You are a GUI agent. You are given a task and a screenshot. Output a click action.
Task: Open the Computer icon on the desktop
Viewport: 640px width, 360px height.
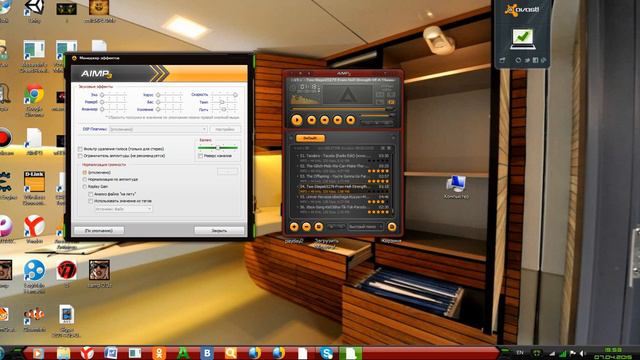click(x=456, y=187)
